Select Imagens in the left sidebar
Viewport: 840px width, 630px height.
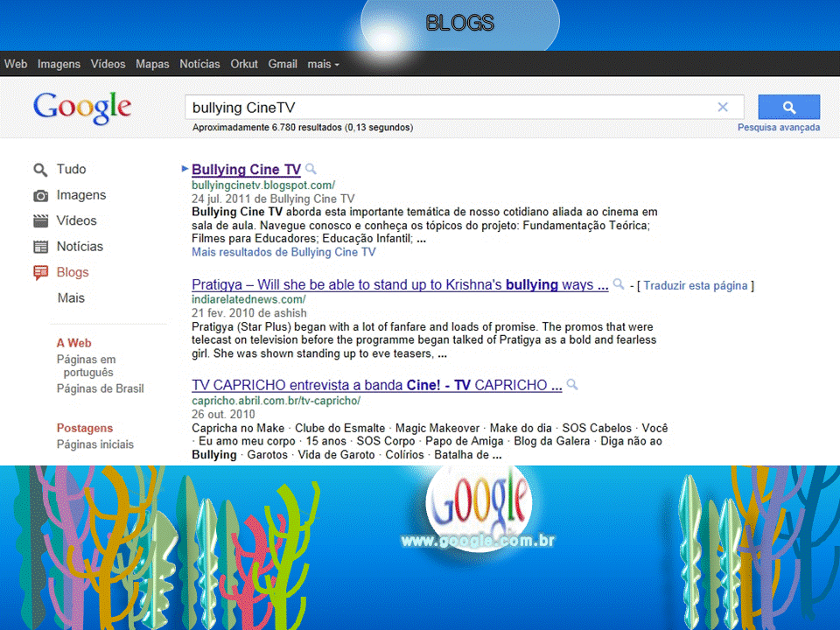pos(81,195)
